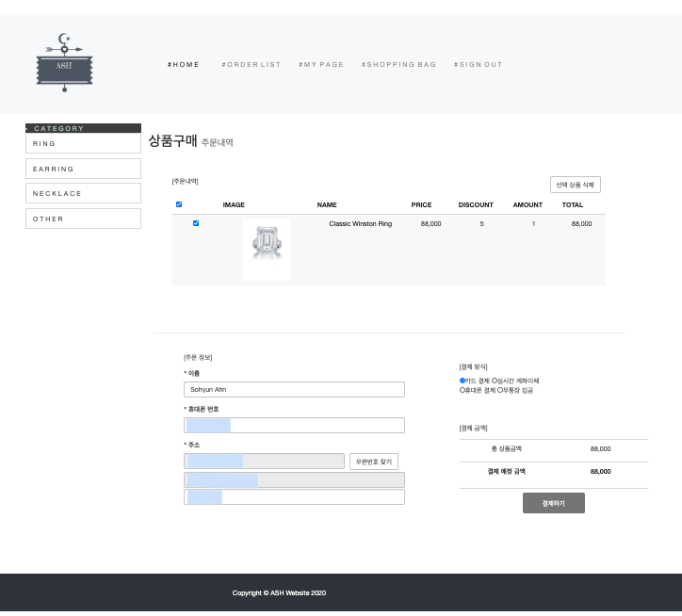The height and width of the screenshot is (616, 682).
Task: Click the name field containing Sohyun Ahn
Action: pyautogui.click(x=294, y=389)
